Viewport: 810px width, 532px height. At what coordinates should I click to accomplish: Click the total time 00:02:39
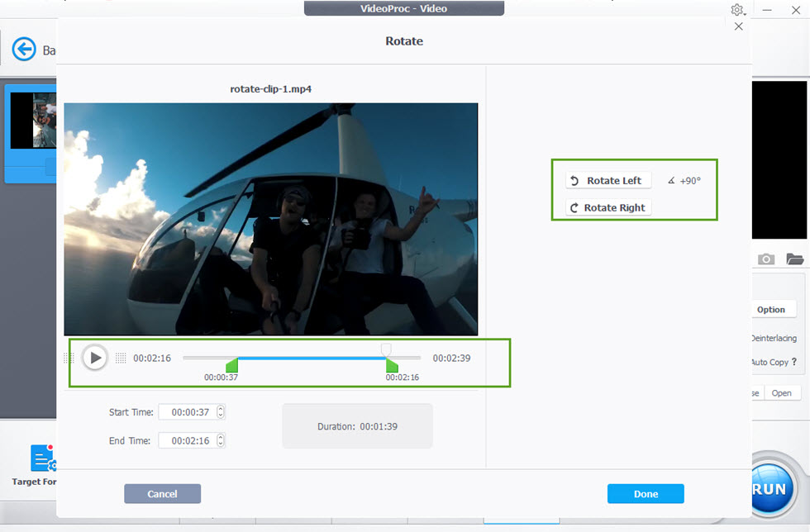coord(451,358)
